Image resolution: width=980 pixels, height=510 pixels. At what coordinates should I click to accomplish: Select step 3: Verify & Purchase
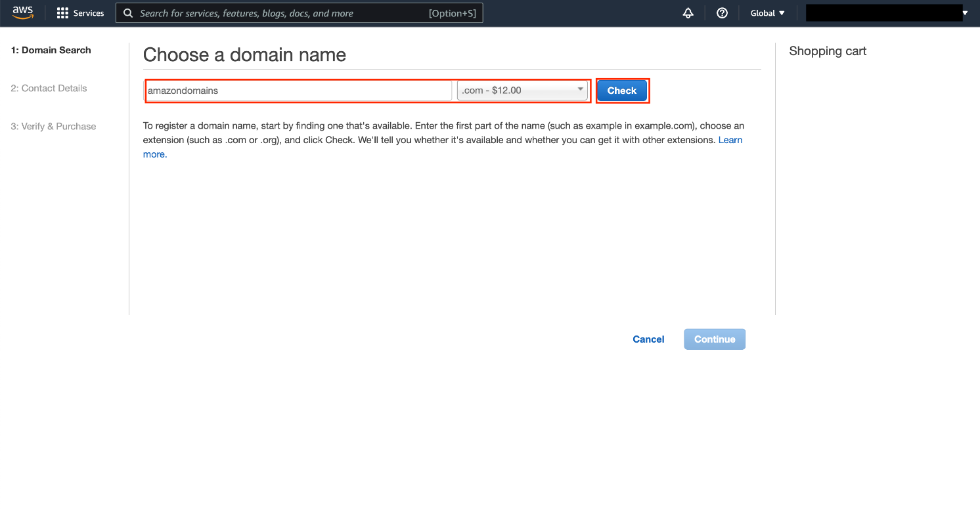(x=53, y=126)
